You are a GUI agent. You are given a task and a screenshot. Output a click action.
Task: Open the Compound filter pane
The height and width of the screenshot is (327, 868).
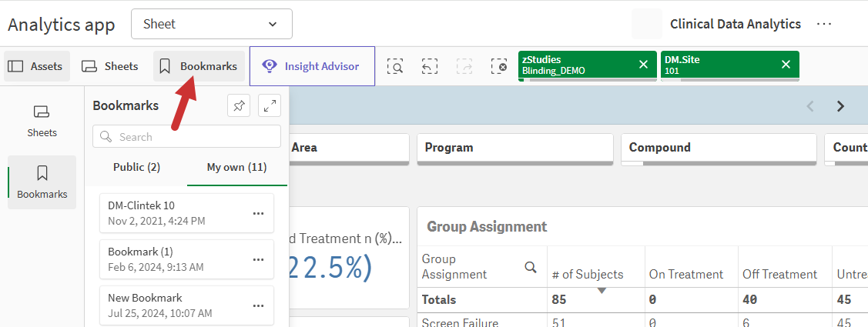point(719,148)
